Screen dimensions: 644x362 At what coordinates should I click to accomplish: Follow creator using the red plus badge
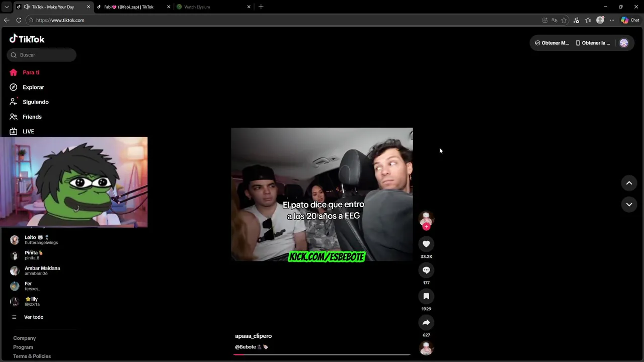(426, 227)
